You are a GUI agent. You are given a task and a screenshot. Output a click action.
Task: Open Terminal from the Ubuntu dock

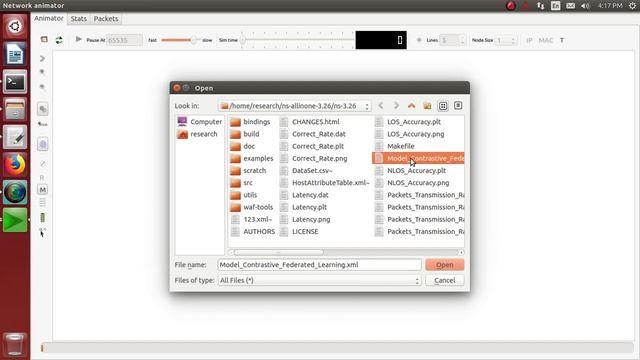pyautogui.click(x=15, y=82)
